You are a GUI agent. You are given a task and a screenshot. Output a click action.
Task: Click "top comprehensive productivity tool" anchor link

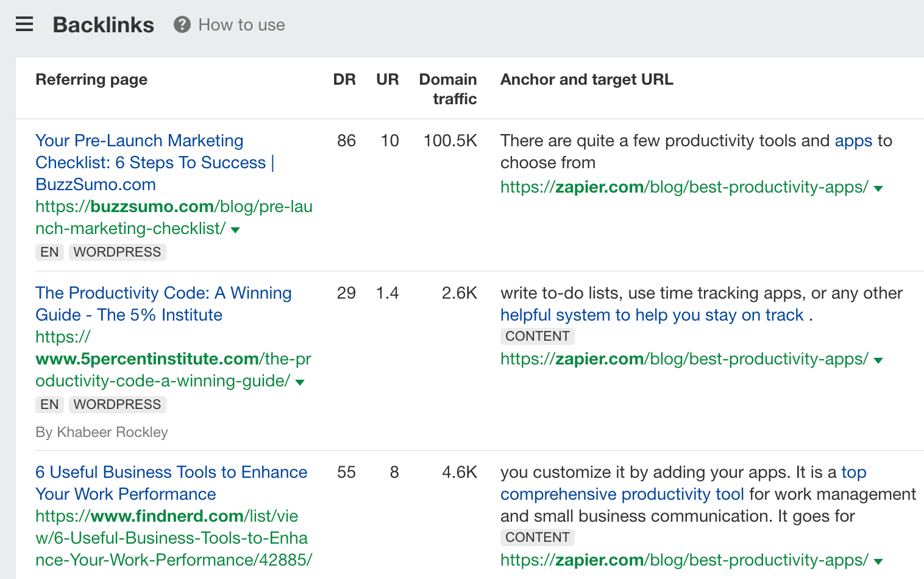[622, 494]
